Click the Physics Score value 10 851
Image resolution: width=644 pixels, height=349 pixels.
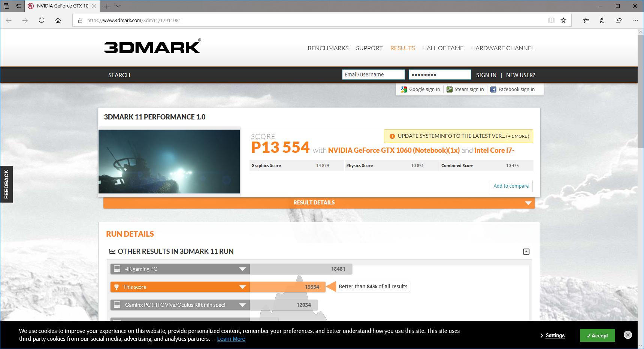(417, 166)
